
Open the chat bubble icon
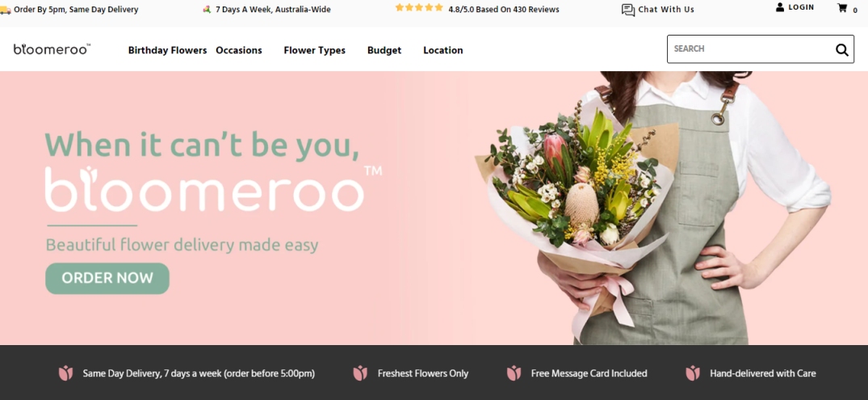click(627, 10)
